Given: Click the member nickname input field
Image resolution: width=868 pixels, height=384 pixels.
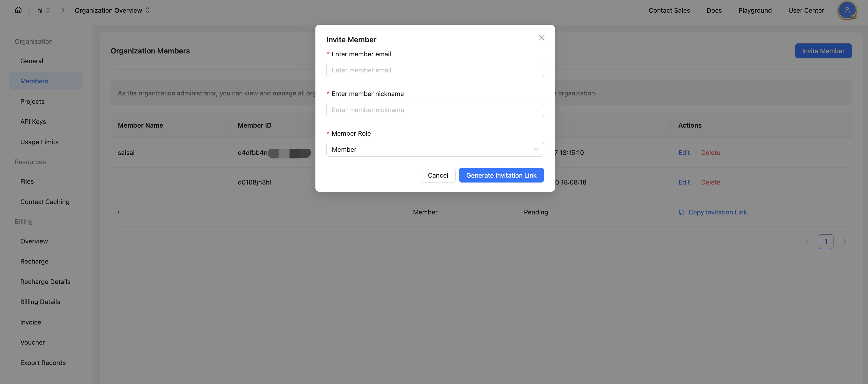Looking at the screenshot, I should [x=435, y=110].
